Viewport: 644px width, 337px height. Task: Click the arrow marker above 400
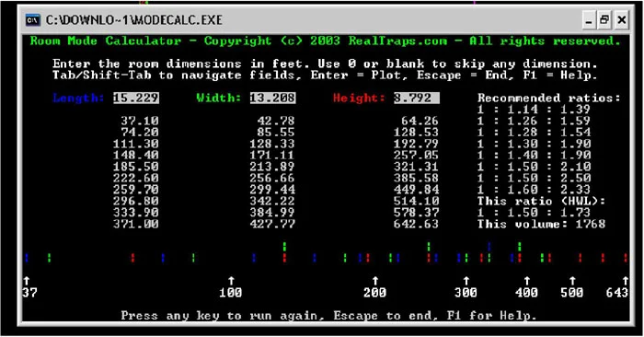pos(527,281)
